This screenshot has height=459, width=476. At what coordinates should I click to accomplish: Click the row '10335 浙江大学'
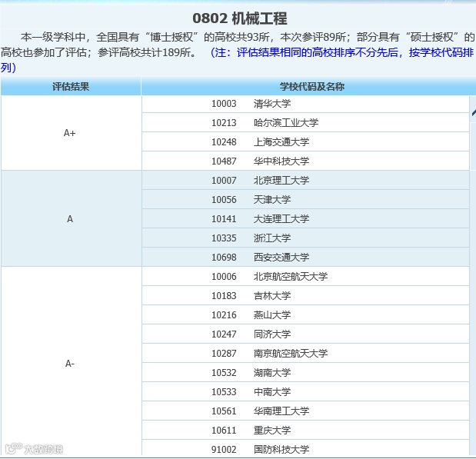(305, 238)
